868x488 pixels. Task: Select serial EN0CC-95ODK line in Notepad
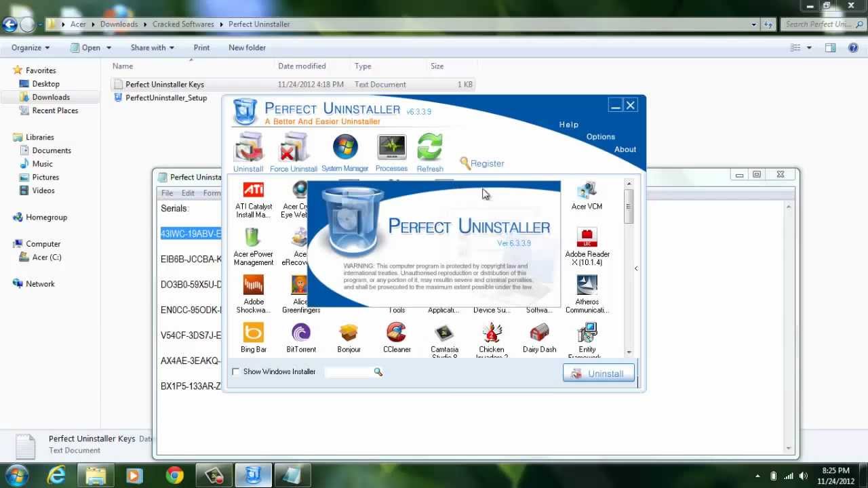pyautogui.click(x=191, y=310)
